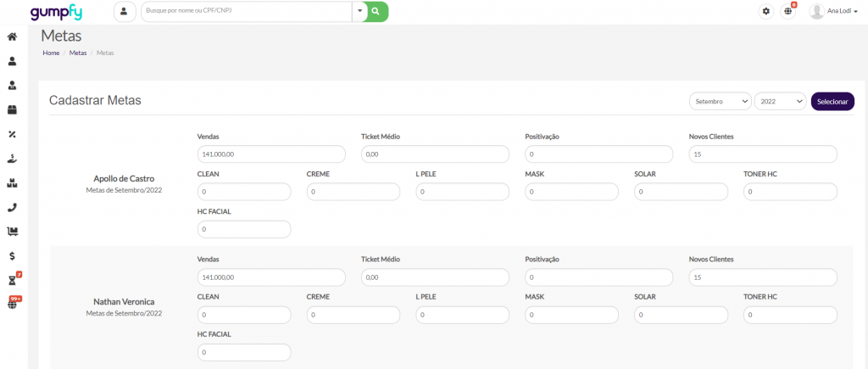Open the hourglass icon with badge 7
The width and height of the screenshot is (868, 369).
(12, 280)
